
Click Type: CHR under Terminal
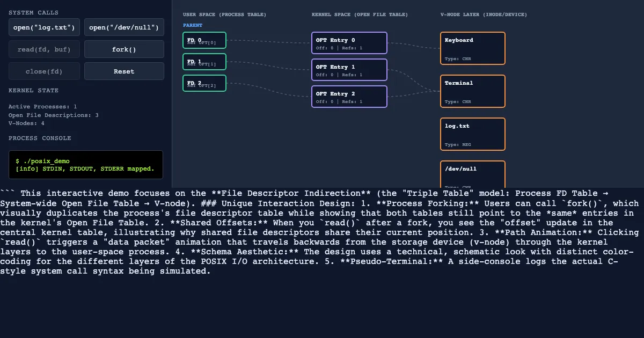coord(458,102)
